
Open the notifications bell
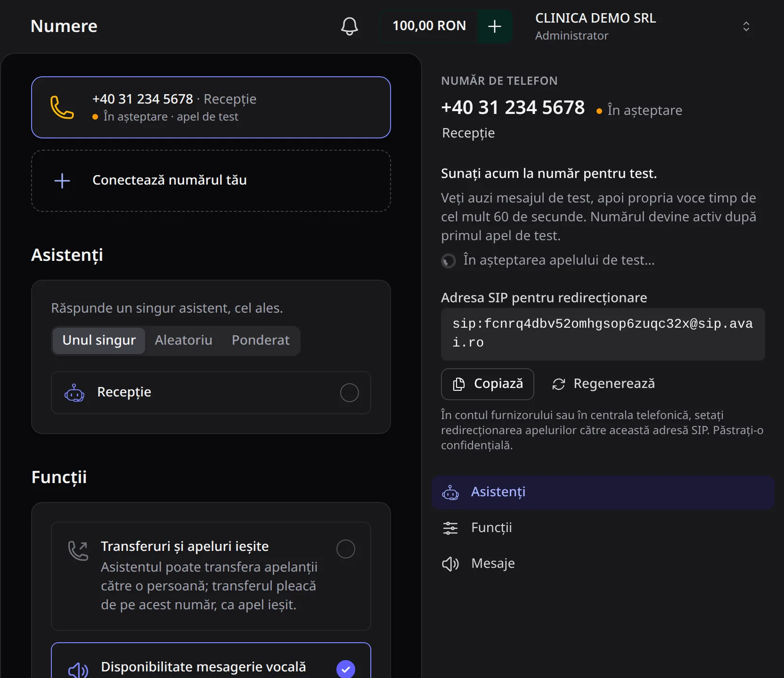349,26
